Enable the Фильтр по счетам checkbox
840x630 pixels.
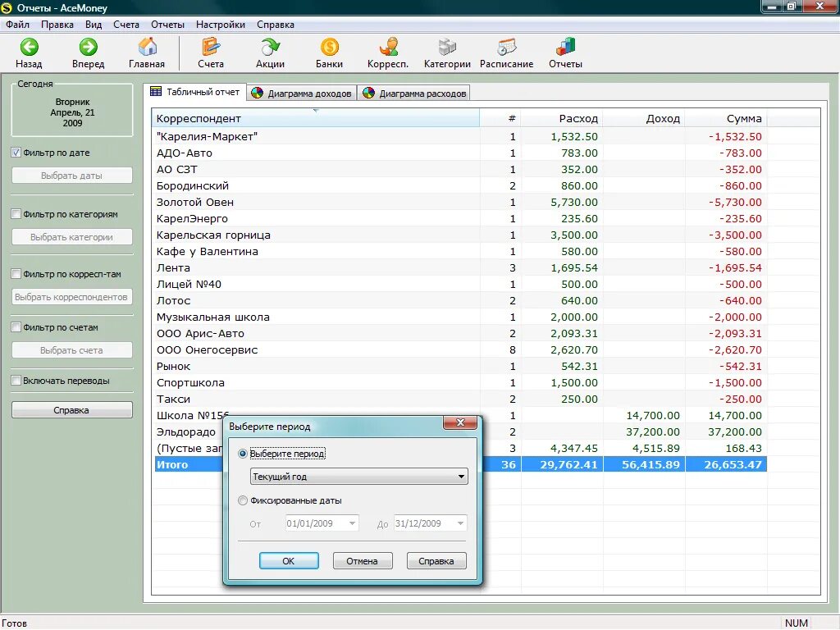tap(16, 327)
